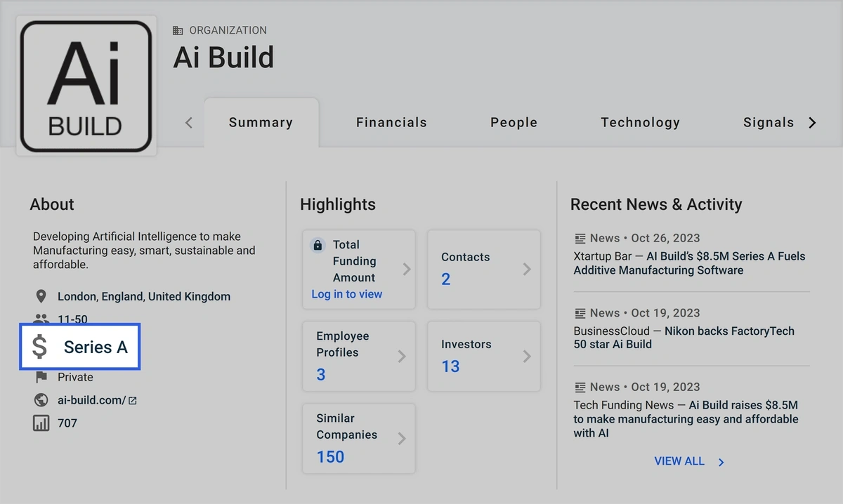843x504 pixels.
Task: Click news icon for Oct 26, 2023 item
Action: point(580,238)
